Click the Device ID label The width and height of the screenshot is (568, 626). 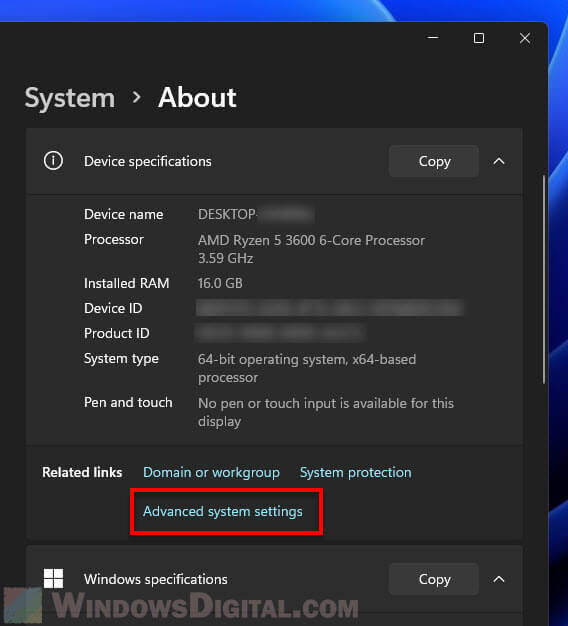click(x=113, y=308)
